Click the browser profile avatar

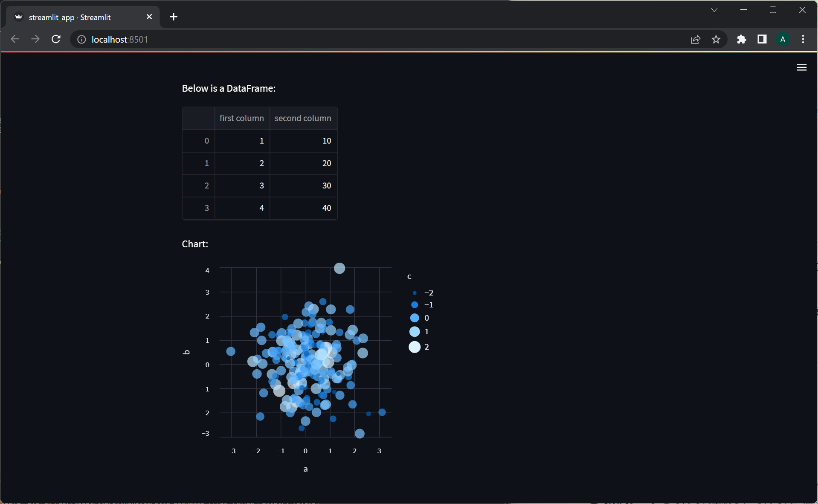point(783,39)
